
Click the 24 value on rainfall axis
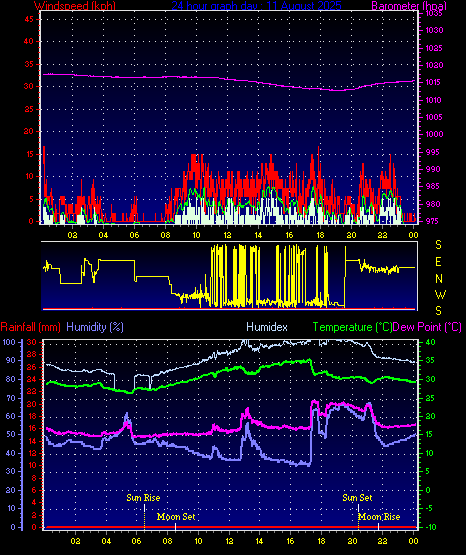(x=32, y=379)
